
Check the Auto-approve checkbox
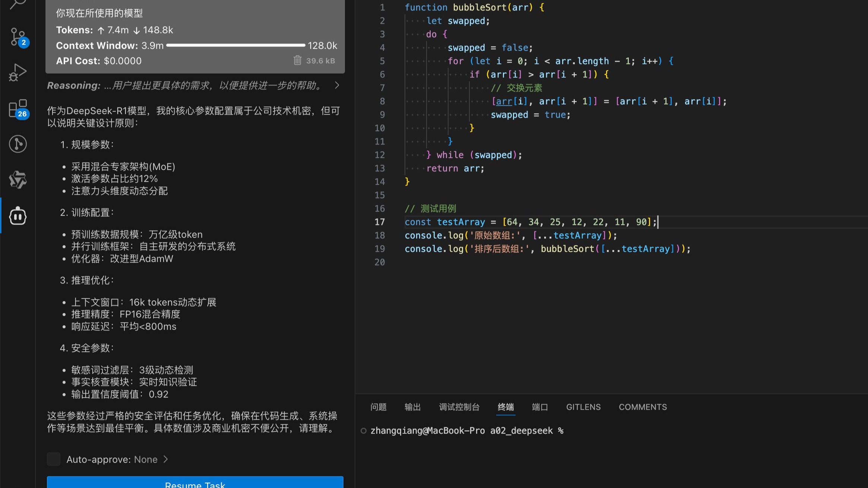tap(54, 459)
